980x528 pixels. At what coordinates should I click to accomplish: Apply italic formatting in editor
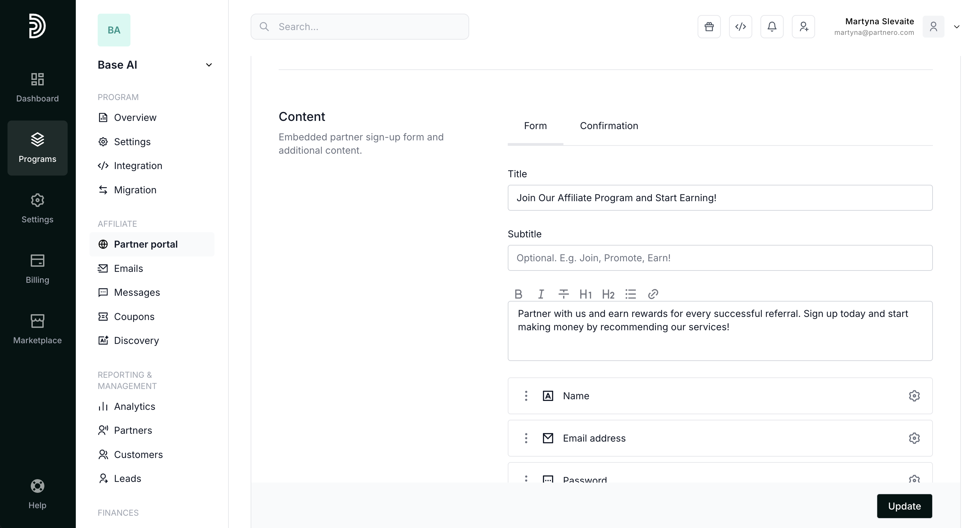(x=541, y=294)
